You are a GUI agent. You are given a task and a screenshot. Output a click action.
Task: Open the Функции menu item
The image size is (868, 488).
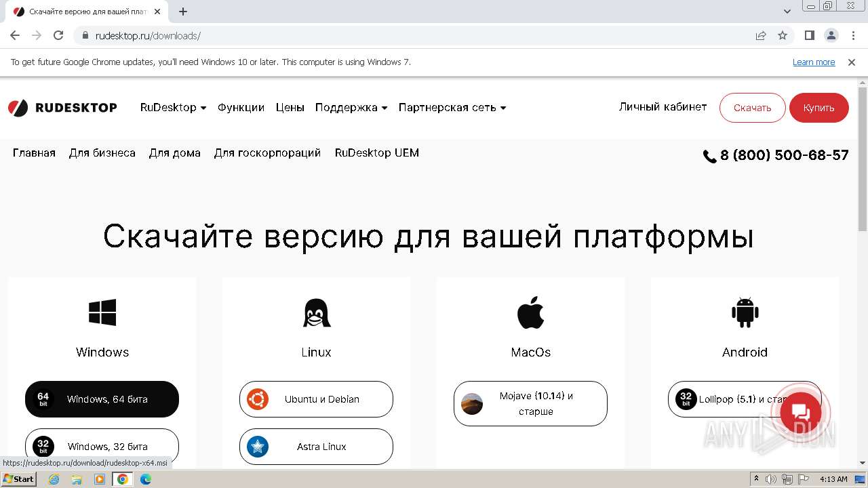pyautogui.click(x=241, y=108)
